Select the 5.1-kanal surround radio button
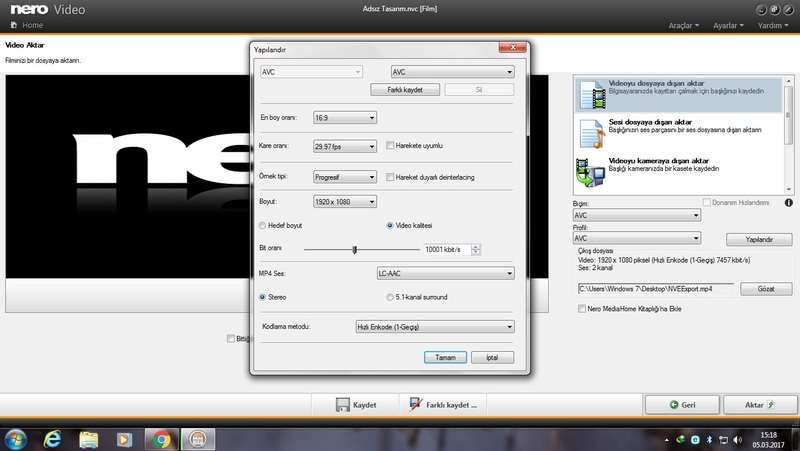 tap(390, 297)
